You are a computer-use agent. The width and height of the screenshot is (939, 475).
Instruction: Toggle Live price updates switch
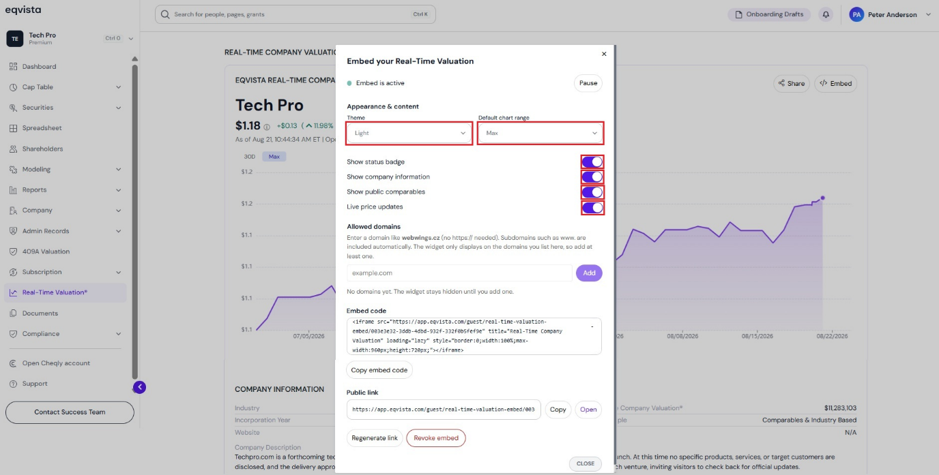pyautogui.click(x=592, y=207)
